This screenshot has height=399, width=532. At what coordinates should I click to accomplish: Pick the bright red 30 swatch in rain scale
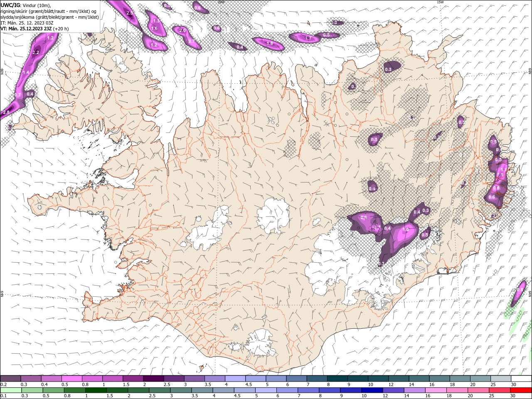[x=521, y=390]
